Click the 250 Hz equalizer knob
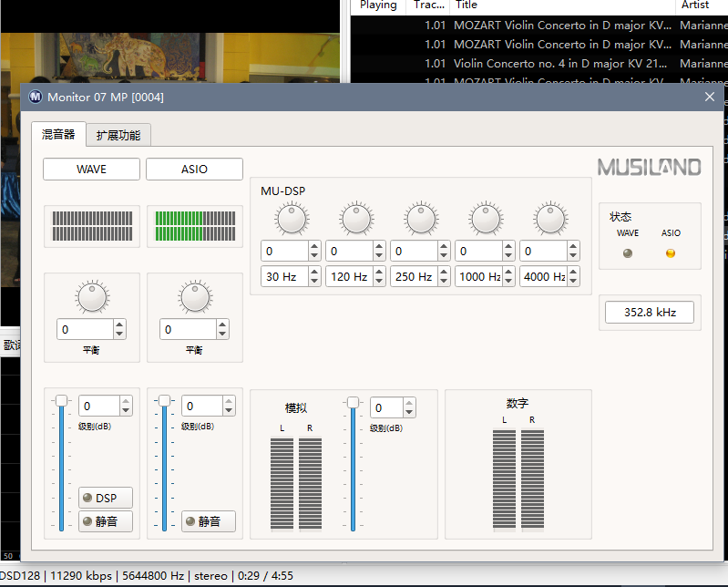728x587 pixels. [421, 219]
